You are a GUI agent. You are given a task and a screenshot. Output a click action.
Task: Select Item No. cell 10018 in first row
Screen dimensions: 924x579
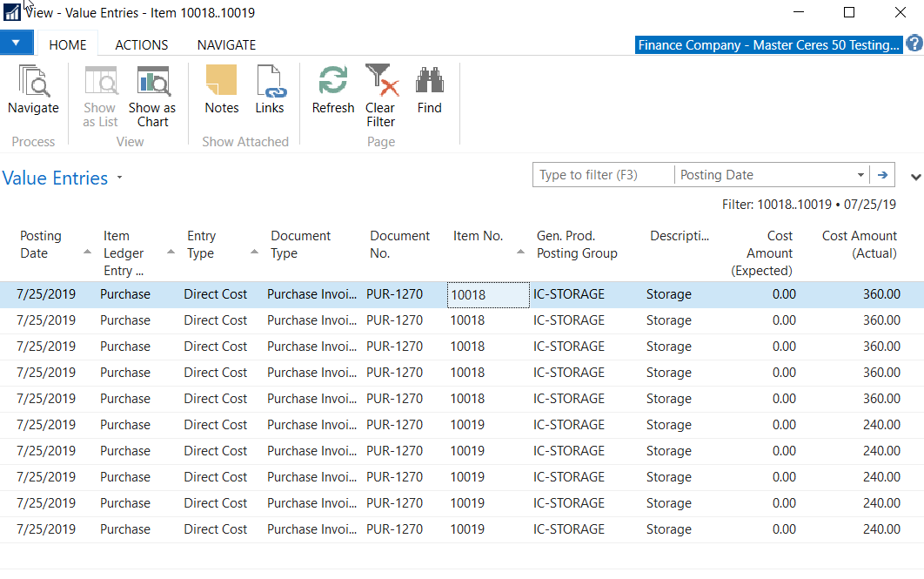pyautogui.click(x=487, y=295)
